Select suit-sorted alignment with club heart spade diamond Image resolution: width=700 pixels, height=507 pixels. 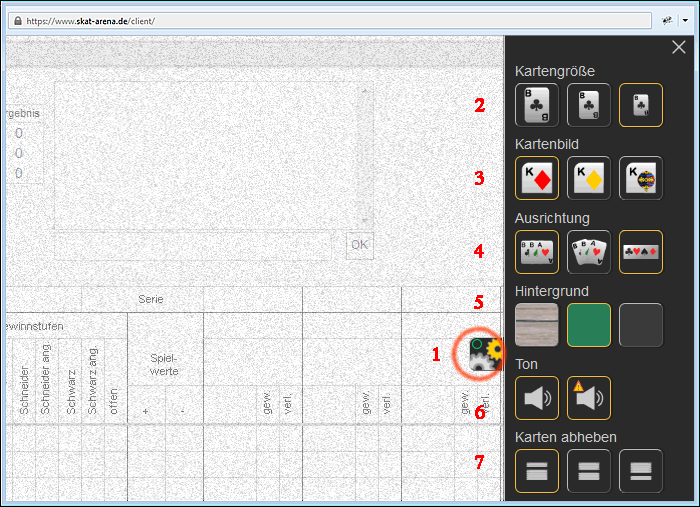click(x=641, y=252)
